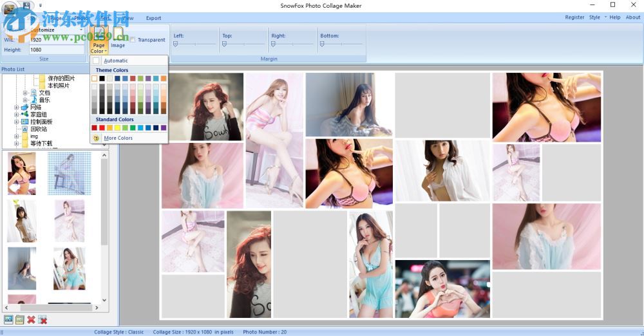Image resolution: width=644 pixels, height=336 pixels.
Task: Click the Width field showing 1920
Action: point(57,40)
